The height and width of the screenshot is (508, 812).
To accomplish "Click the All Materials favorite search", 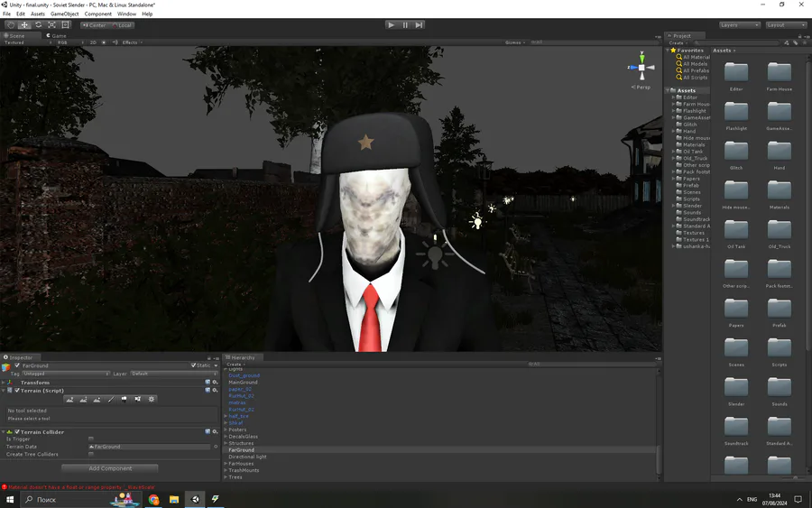I will pyautogui.click(x=696, y=57).
